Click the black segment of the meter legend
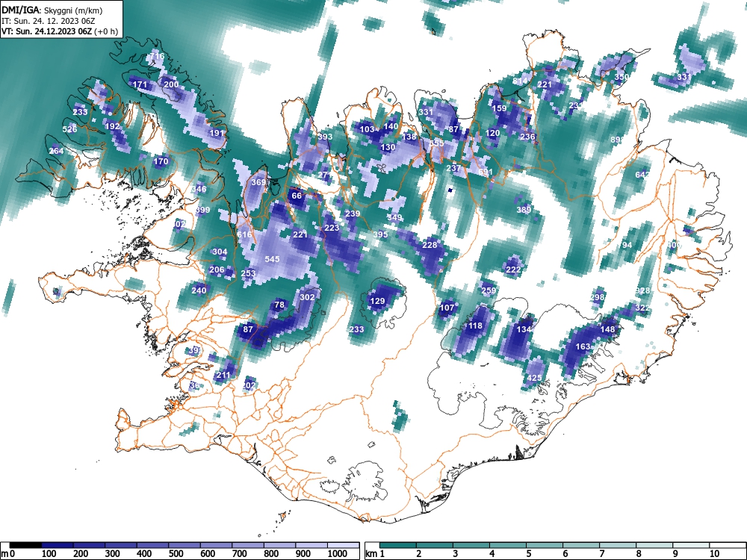Screen dimensions: 747x560 (25, 545)
